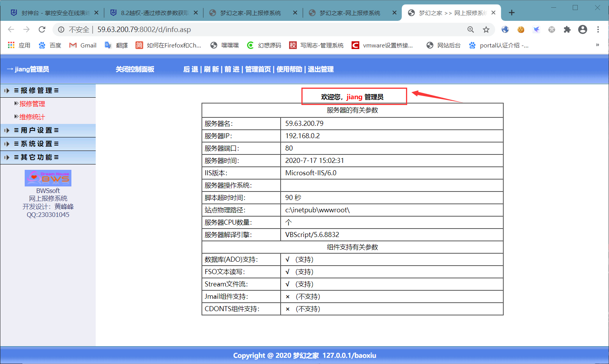Click the browser back arrow

tap(11, 29)
